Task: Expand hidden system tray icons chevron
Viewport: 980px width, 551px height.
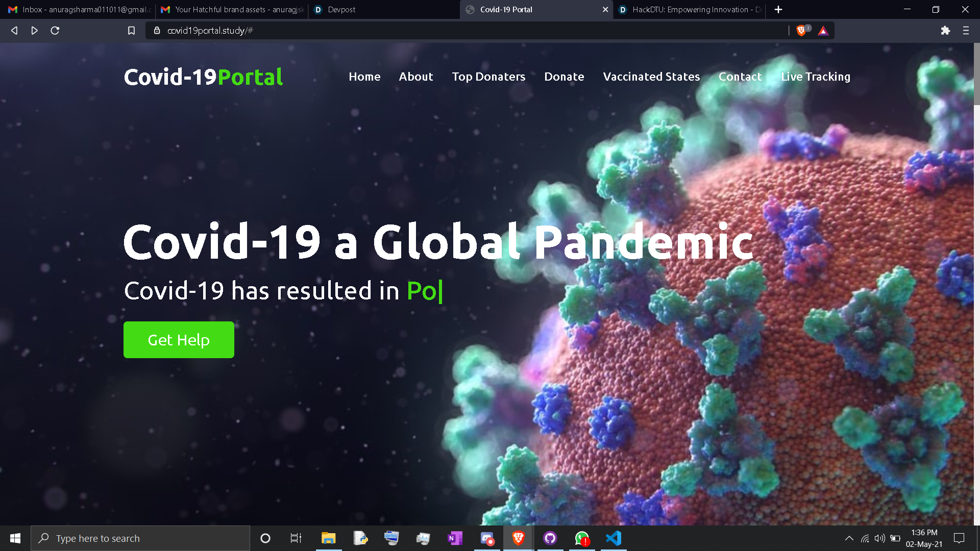Action: coord(849,538)
